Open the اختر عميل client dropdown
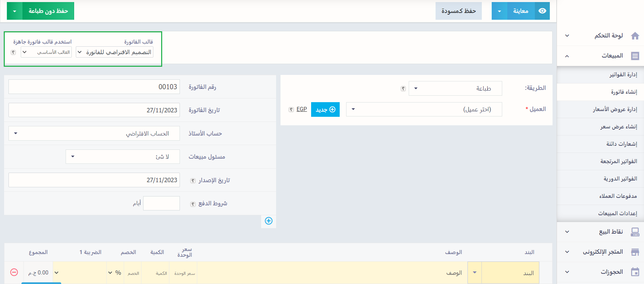Image resolution: width=644 pixels, height=284 pixels. click(x=424, y=109)
